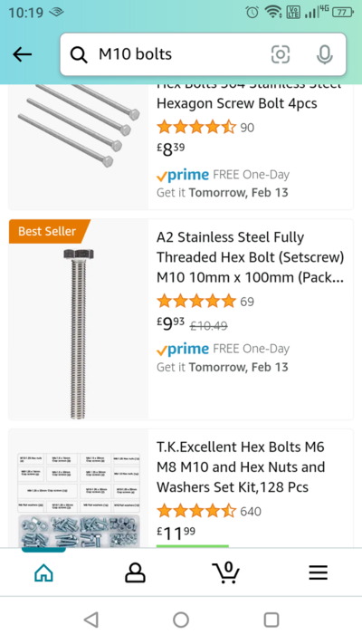Screen dimensions: 362x644
Task: Tap the Android back navigation button
Action: pos(91,620)
